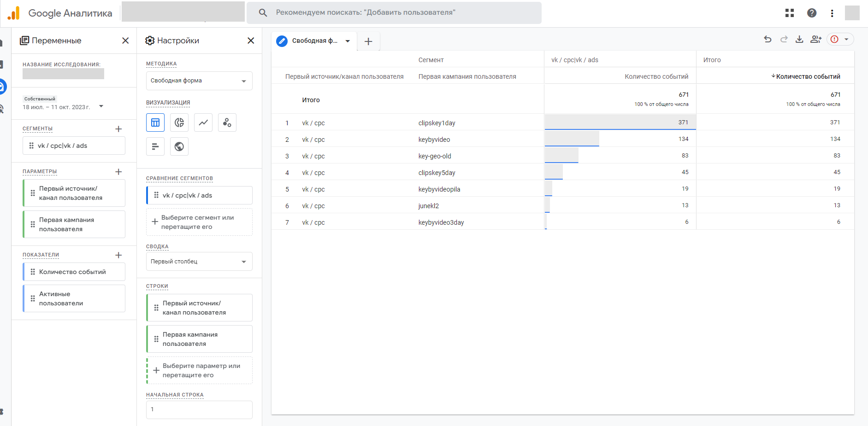Choose the donut chart visualization
Image resolution: width=868 pixels, height=426 pixels.
click(179, 123)
